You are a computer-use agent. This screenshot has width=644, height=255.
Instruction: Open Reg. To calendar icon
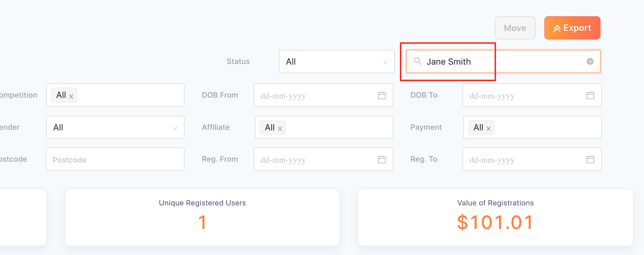[x=590, y=159]
